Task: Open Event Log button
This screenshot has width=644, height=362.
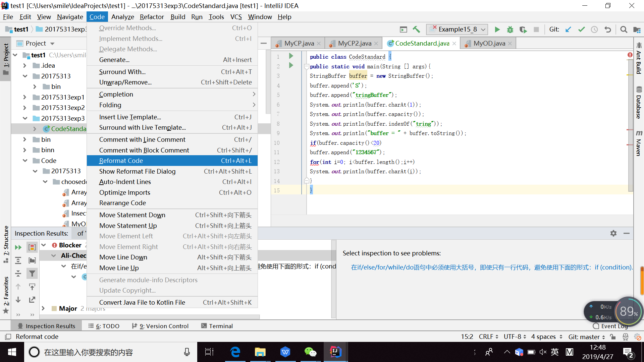Action: click(x=610, y=326)
